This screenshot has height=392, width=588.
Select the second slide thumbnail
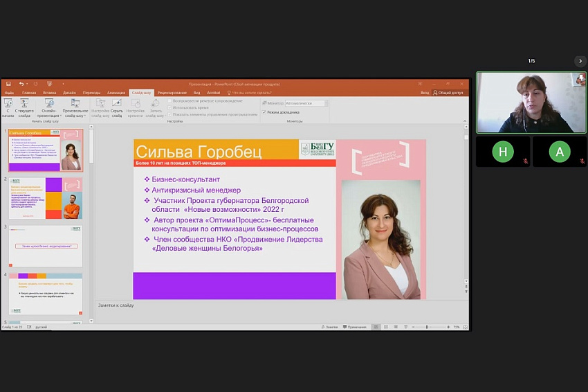pyautogui.click(x=46, y=198)
